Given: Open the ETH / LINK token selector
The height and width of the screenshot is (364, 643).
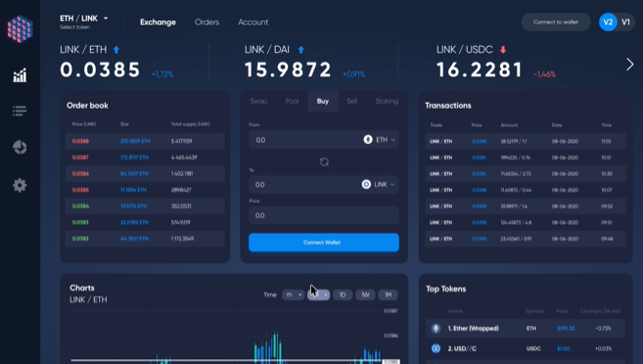Looking at the screenshot, I should click(x=83, y=22).
